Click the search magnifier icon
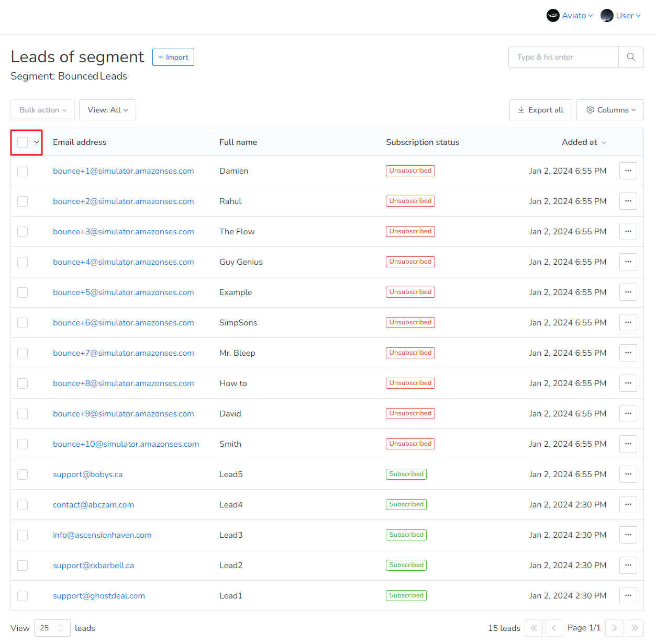Image resolution: width=656 pixels, height=644 pixels. (x=631, y=57)
